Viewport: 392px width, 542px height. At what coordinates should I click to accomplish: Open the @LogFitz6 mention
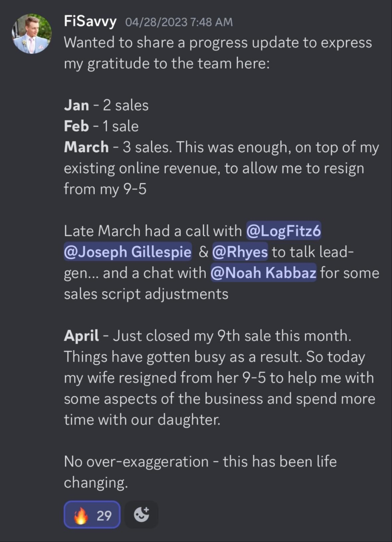(x=284, y=231)
